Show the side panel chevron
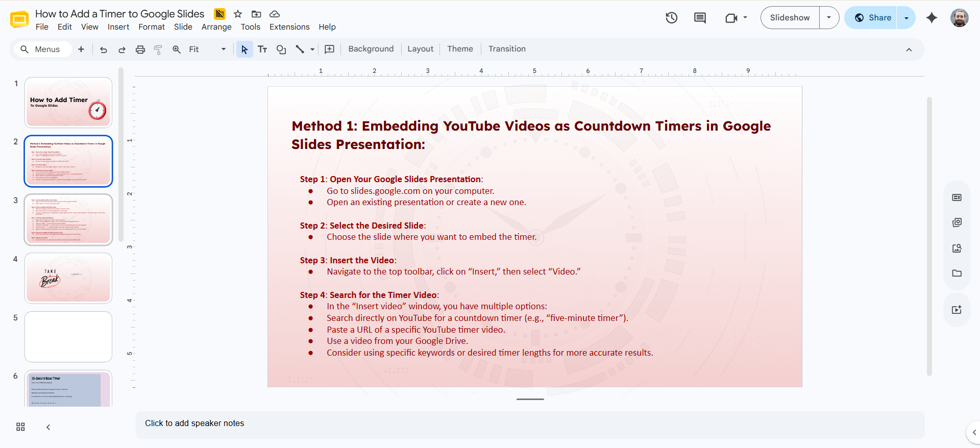980x448 pixels. coord(974,432)
